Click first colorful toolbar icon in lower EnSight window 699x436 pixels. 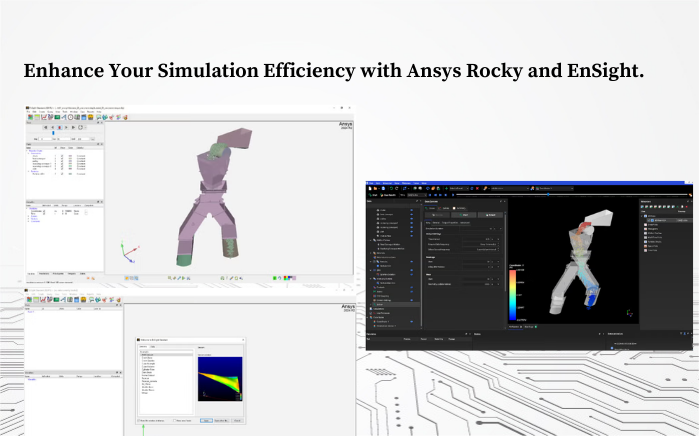point(29,300)
